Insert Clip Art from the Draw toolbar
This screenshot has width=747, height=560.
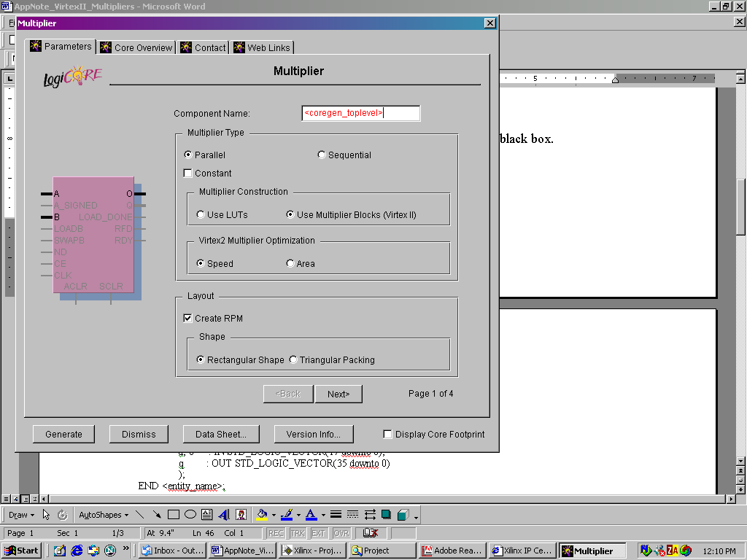[241, 515]
